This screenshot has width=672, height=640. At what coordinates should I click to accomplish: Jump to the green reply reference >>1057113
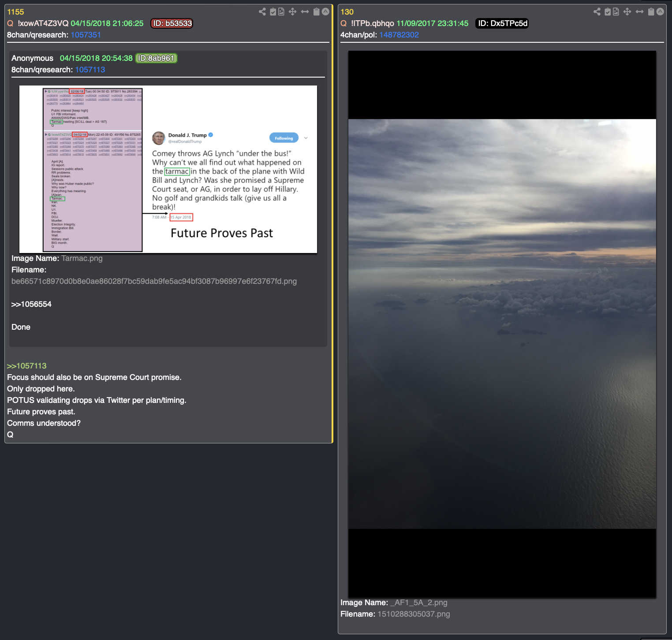[27, 366]
